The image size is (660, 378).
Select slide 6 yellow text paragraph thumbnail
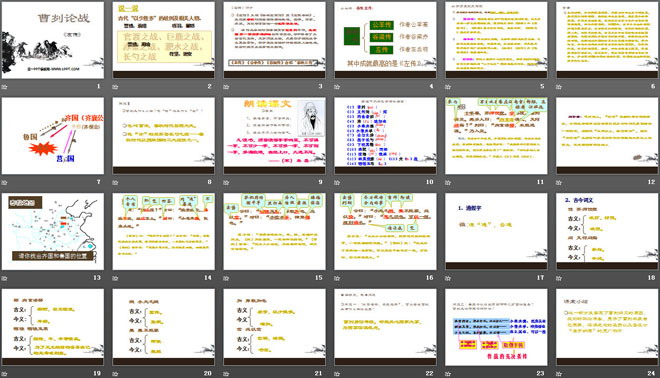click(607, 40)
